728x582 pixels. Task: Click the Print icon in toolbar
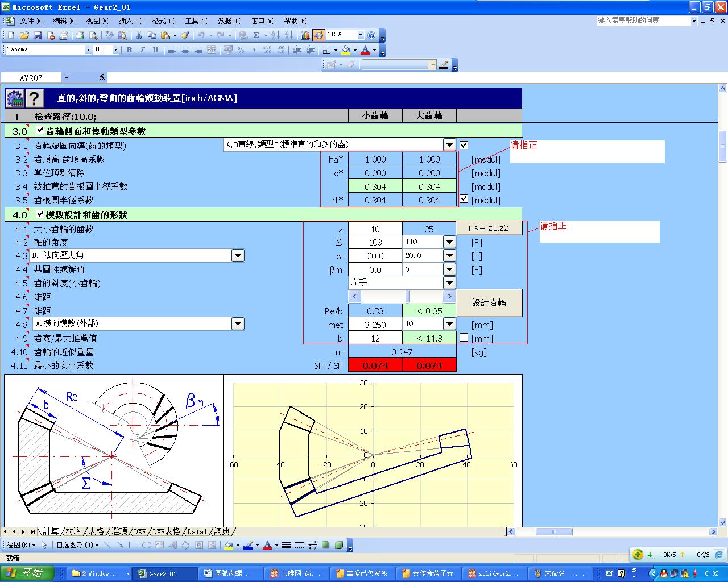pyautogui.click(x=80, y=35)
